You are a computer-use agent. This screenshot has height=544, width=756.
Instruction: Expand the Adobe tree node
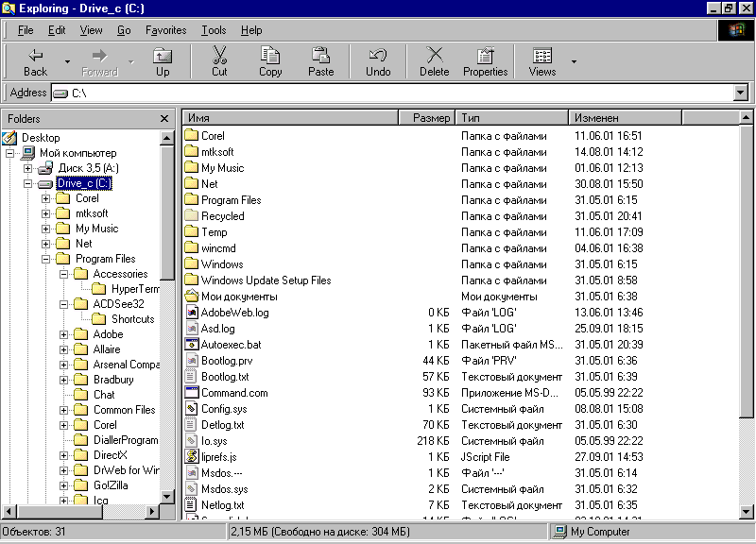click(63, 334)
